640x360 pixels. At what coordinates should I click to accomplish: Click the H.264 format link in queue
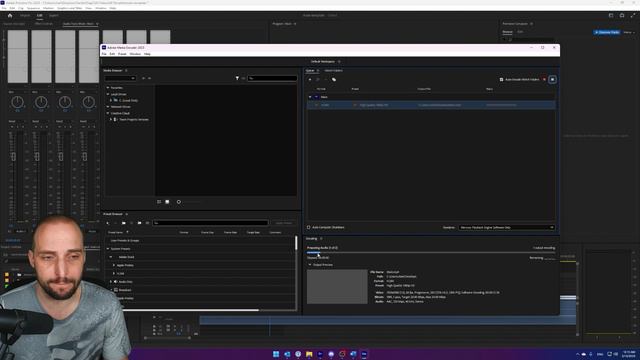click(325, 105)
